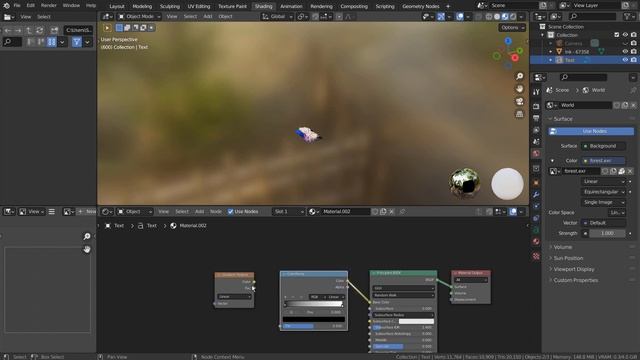Screen dimensions: 640x360
Task: Open the Tool properties tab icon
Action: tap(536, 92)
